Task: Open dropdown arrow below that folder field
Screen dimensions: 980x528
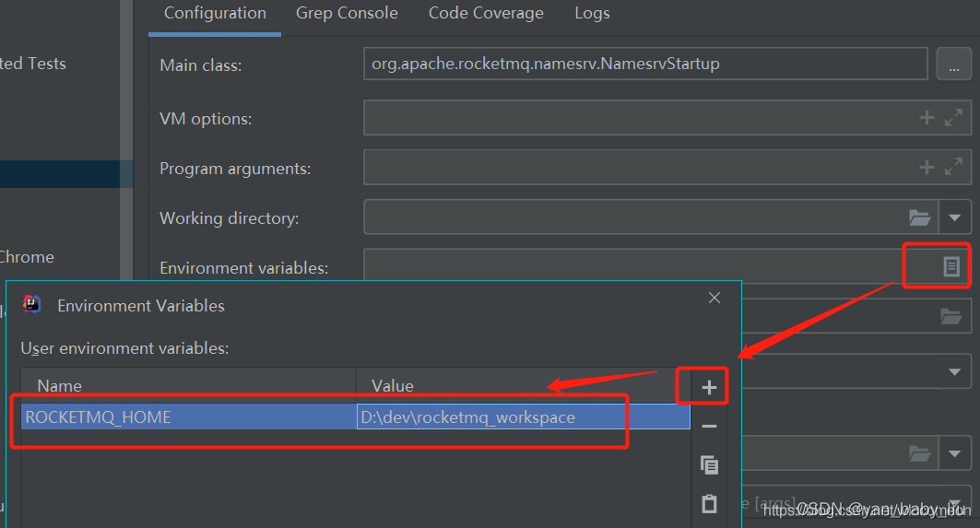Action: pos(954,372)
